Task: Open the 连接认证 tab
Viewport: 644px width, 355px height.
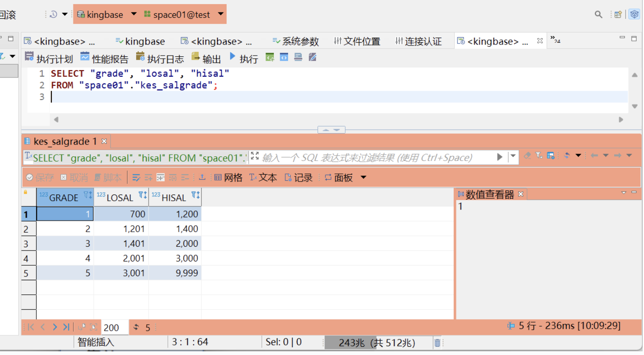Action: (x=418, y=41)
